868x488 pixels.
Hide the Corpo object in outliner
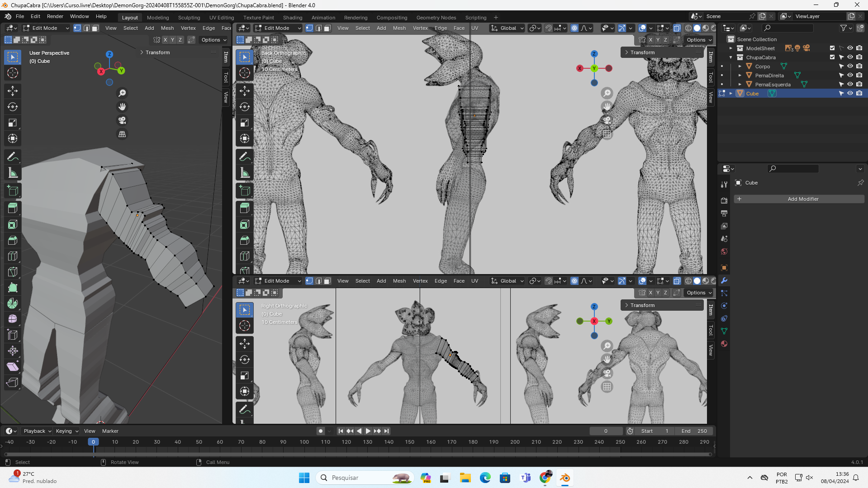point(850,66)
